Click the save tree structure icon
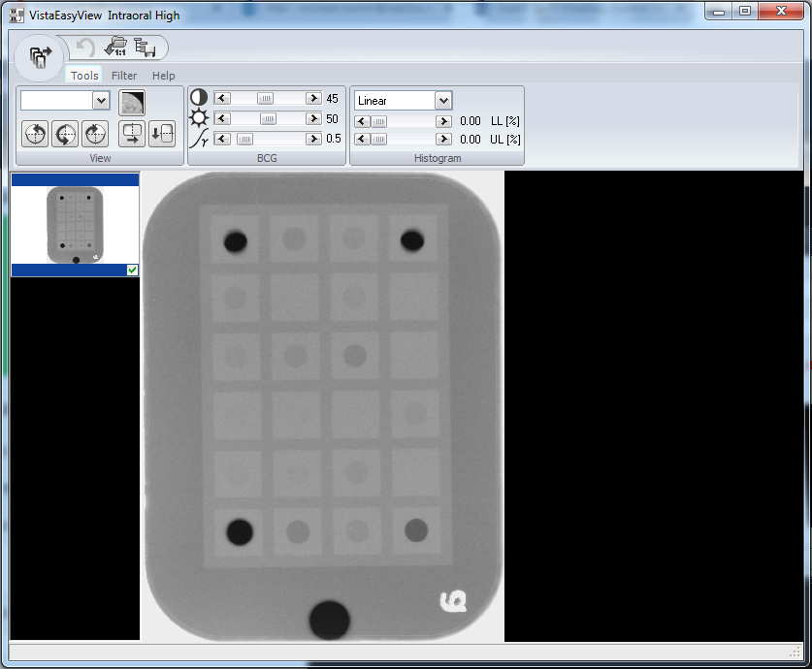This screenshot has height=669, width=812. point(146,48)
